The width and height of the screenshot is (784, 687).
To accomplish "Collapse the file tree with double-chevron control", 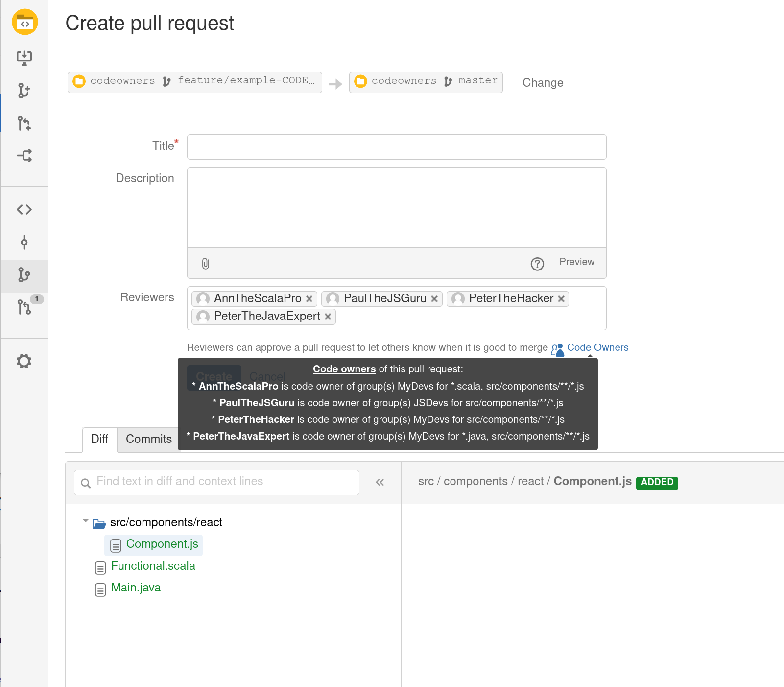I will (x=380, y=482).
